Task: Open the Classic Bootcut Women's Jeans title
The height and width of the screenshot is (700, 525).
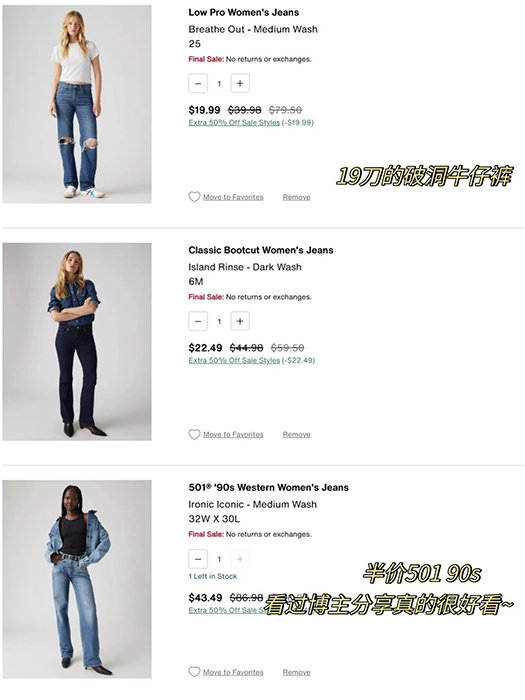Action: [x=261, y=250]
